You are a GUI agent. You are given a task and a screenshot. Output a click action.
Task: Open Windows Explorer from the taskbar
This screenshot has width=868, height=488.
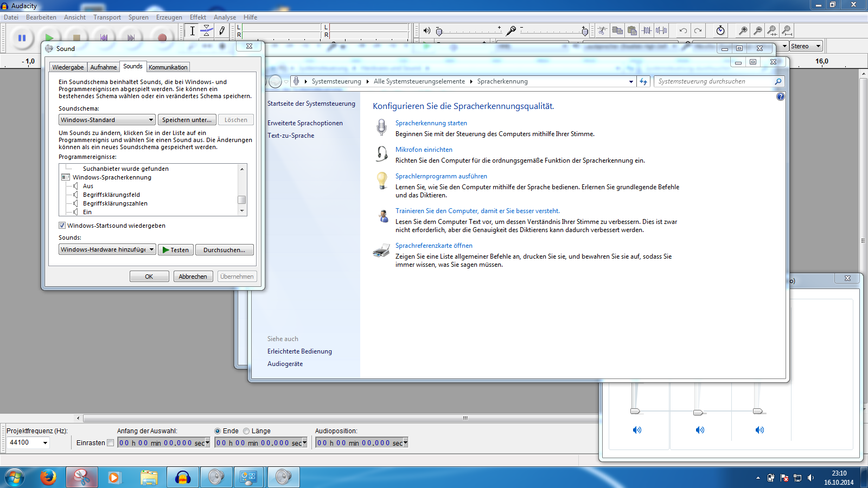coord(149,477)
